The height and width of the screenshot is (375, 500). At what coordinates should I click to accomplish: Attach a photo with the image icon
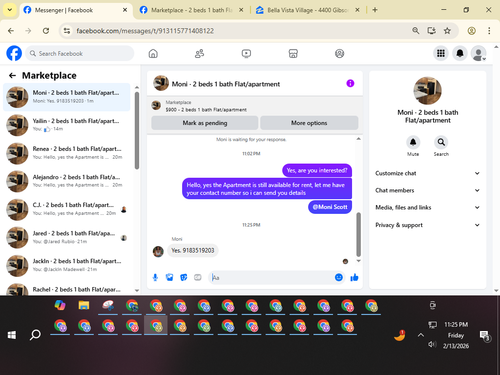point(169,277)
